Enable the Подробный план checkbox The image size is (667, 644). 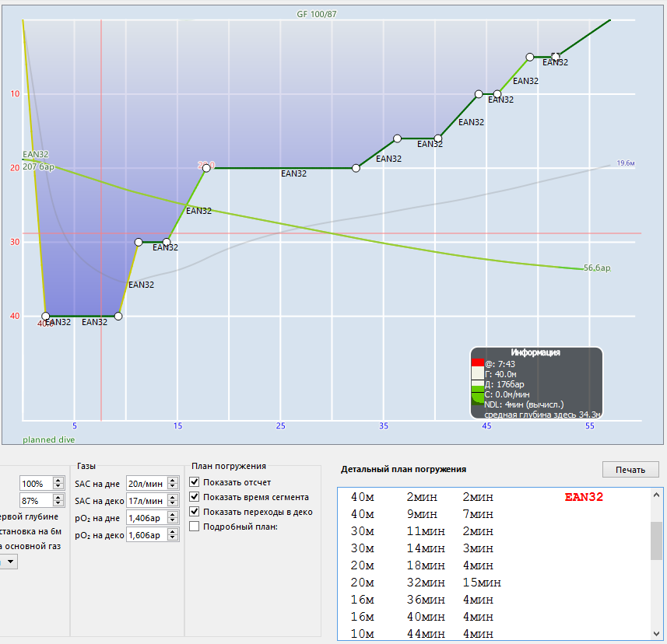point(195,527)
